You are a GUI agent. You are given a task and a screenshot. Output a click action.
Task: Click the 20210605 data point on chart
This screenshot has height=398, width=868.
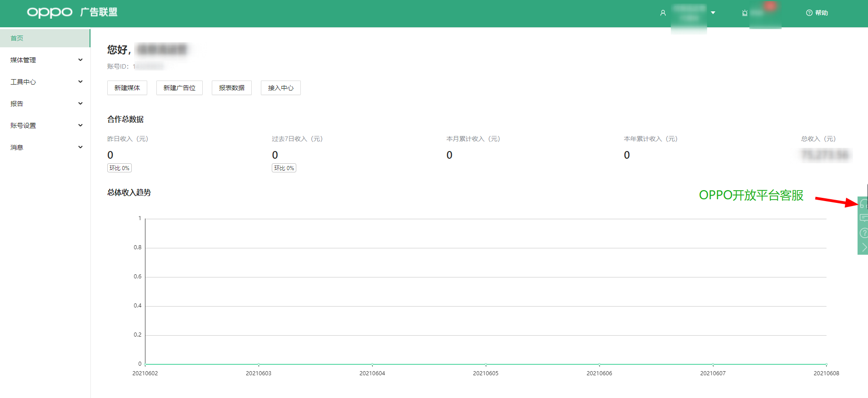click(486, 364)
